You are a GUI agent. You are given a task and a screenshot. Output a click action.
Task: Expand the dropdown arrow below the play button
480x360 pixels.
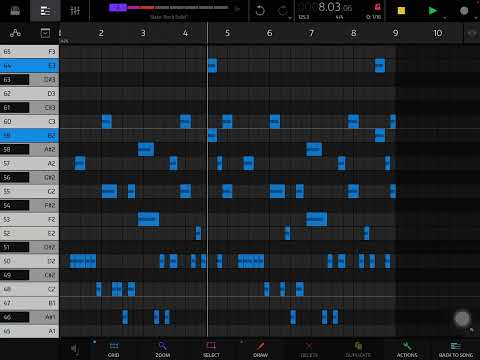coord(445,18)
